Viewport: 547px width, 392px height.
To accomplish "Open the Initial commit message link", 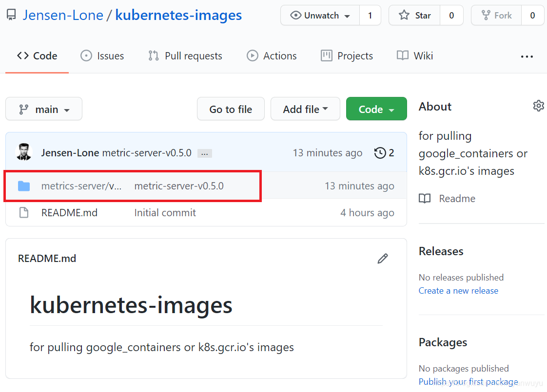I will [165, 212].
